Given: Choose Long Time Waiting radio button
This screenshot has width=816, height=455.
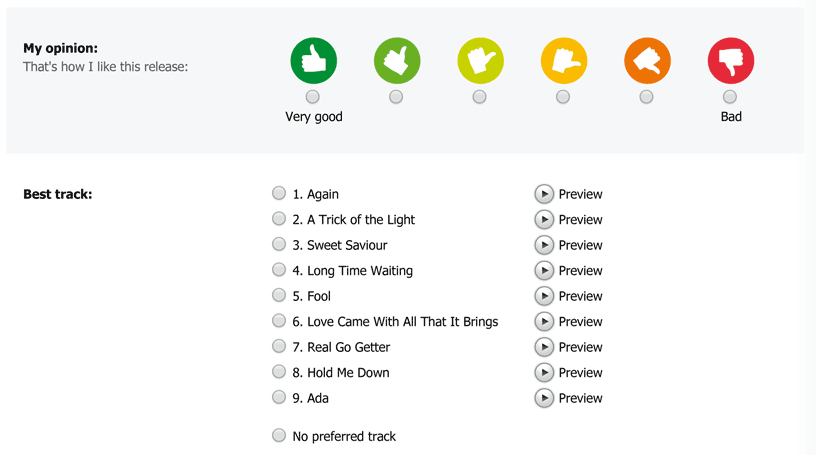Looking at the screenshot, I should click(x=279, y=270).
